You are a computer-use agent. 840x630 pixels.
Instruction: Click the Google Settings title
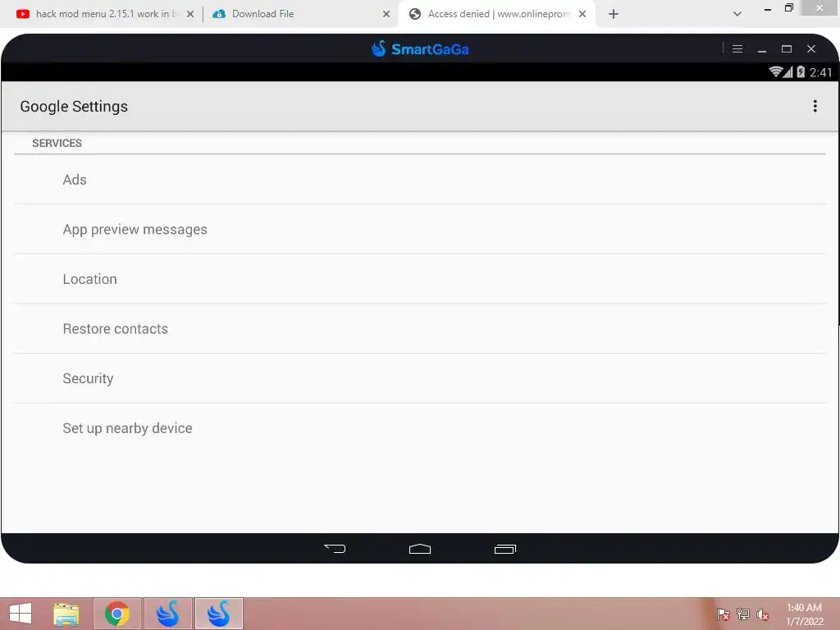[x=74, y=106]
